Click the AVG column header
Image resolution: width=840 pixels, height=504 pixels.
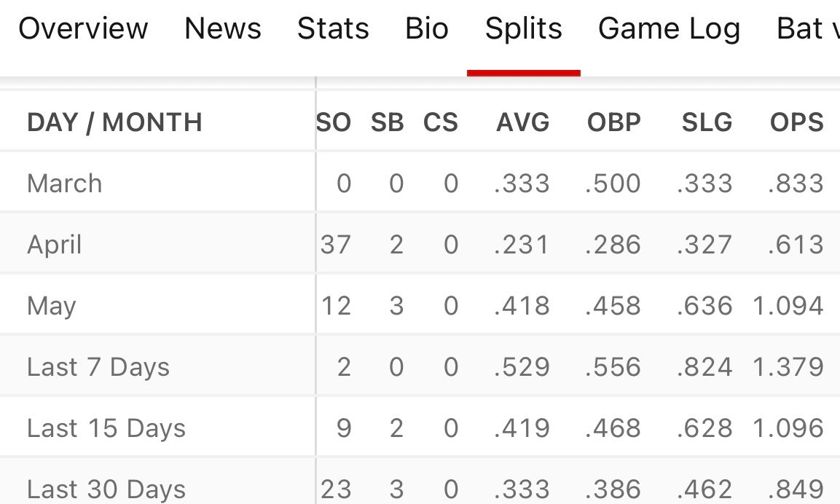(x=522, y=122)
